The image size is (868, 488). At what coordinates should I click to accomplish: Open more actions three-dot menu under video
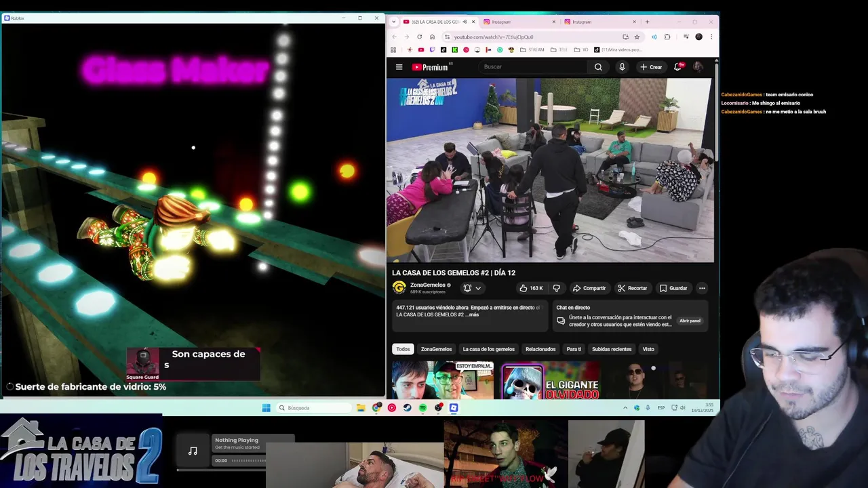[702, 288]
